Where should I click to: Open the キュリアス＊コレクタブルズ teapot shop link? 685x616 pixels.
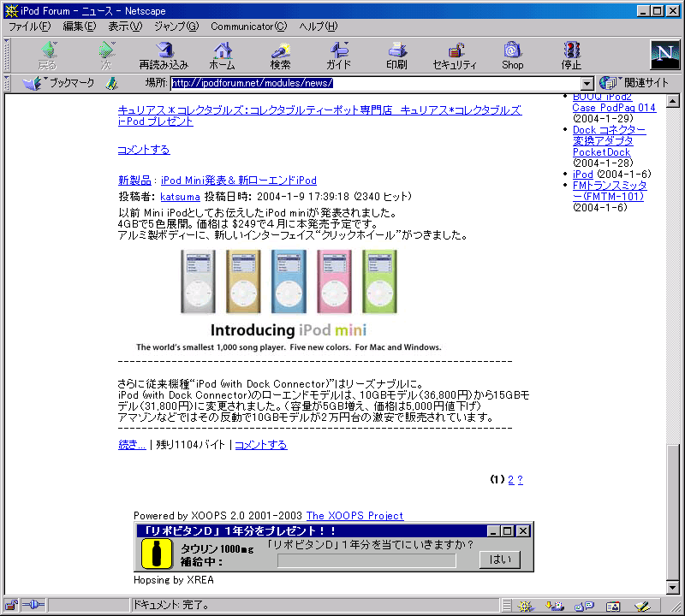click(x=319, y=115)
